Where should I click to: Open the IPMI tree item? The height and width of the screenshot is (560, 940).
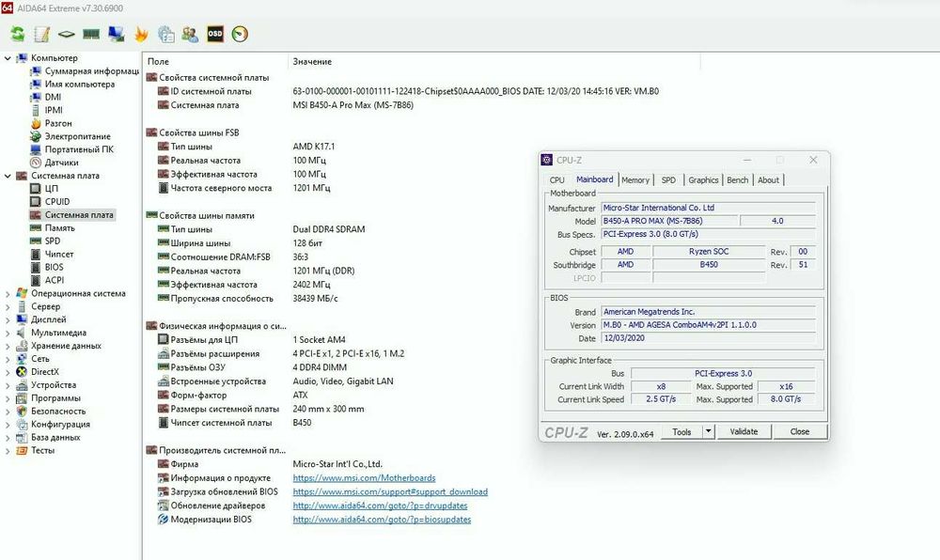pyautogui.click(x=54, y=110)
